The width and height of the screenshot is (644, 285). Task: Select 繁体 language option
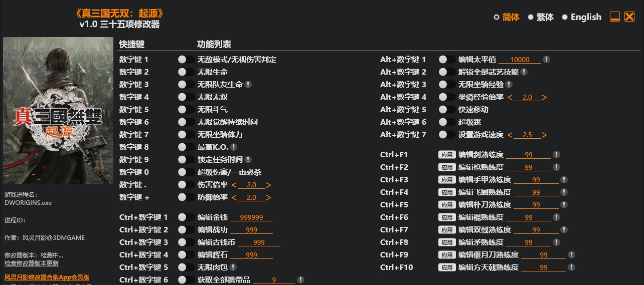531,17
